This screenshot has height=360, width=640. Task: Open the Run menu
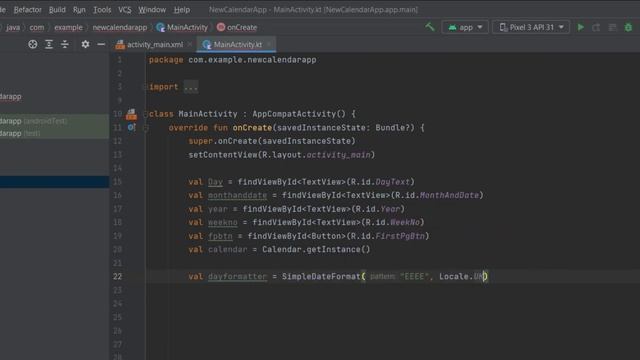pos(79,9)
